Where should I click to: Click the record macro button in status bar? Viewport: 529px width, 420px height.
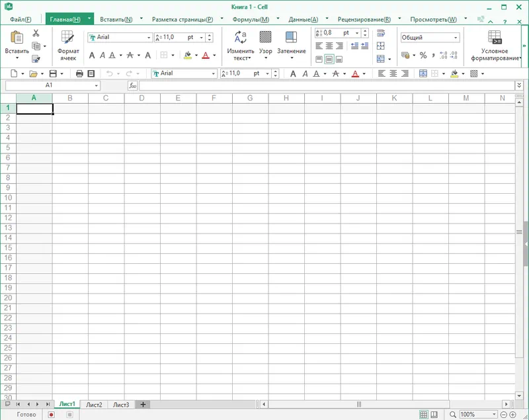click(x=52, y=415)
